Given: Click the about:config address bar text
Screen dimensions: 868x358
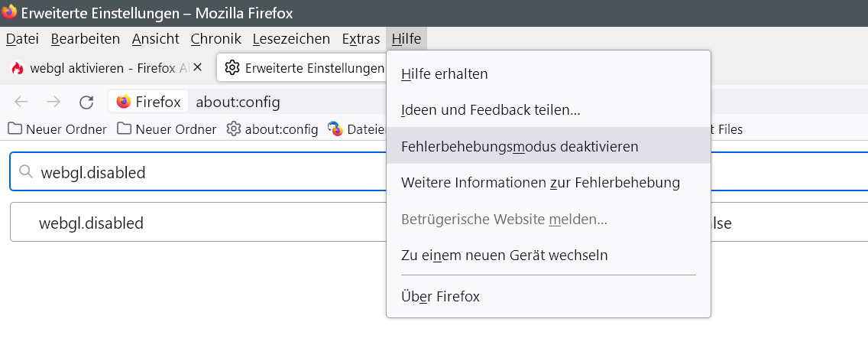Looking at the screenshot, I should (x=238, y=103).
